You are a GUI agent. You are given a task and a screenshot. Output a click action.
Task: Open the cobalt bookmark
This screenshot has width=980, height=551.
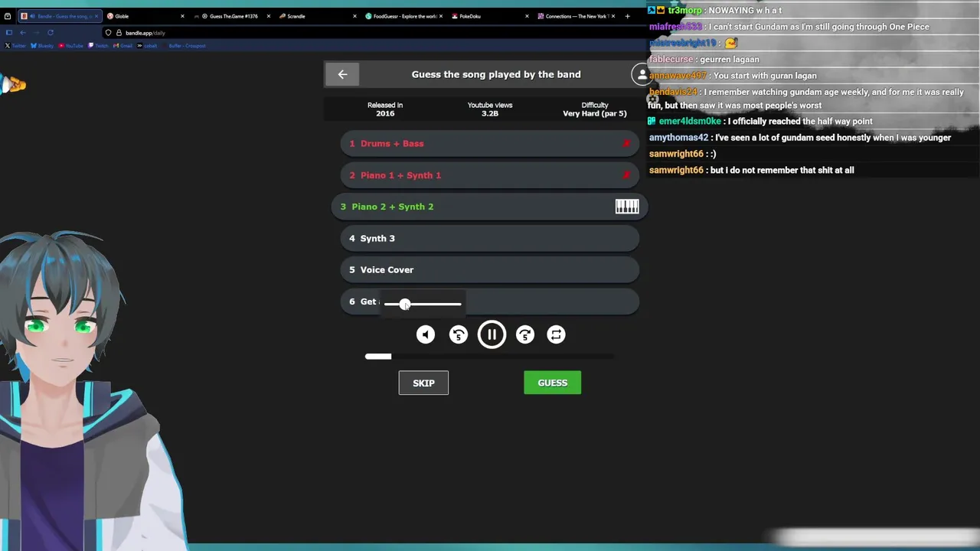149,46
